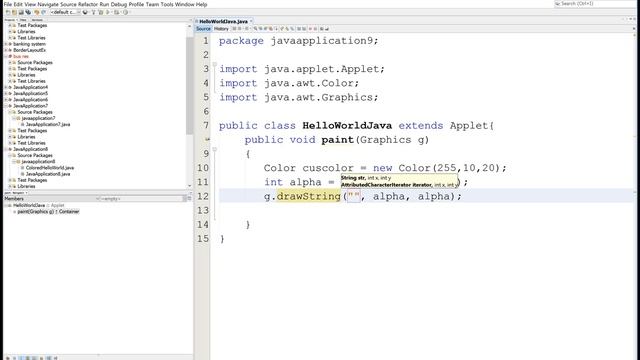The width and height of the screenshot is (640, 360).
Task: Switch to the History editor view
Action: 221,29
